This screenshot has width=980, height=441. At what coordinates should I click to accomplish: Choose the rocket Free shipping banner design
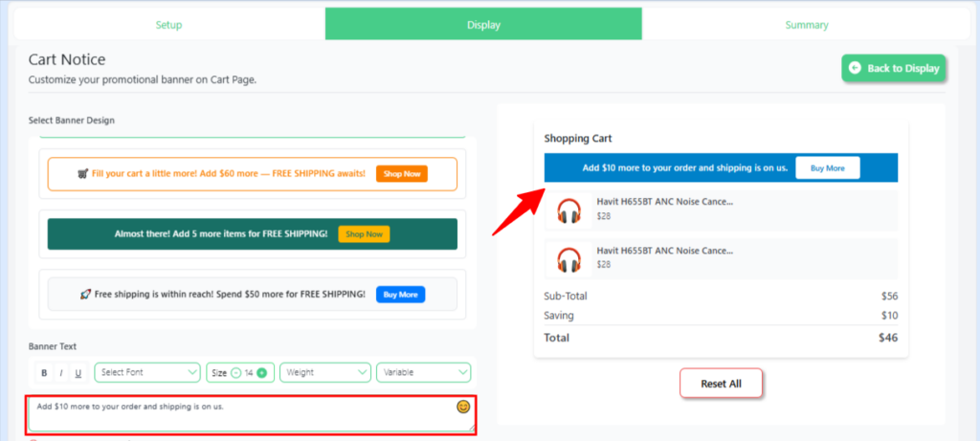click(x=253, y=295)
